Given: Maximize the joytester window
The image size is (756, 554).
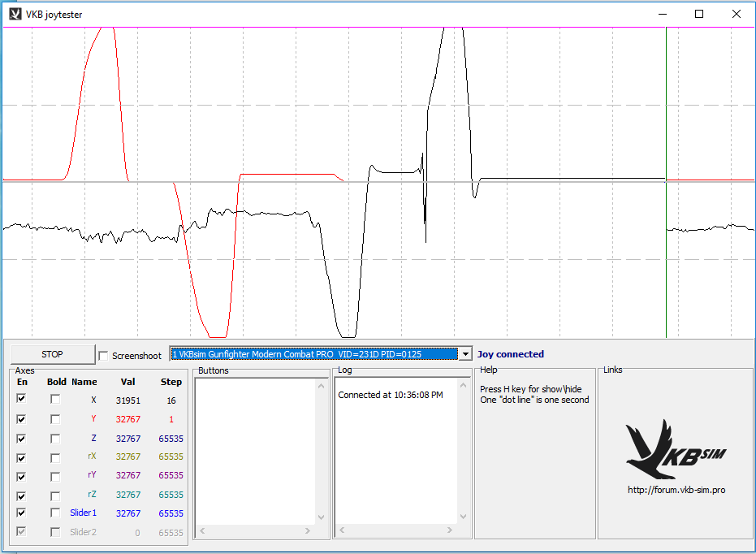Looking at the screenshot, I should [699, 14].
